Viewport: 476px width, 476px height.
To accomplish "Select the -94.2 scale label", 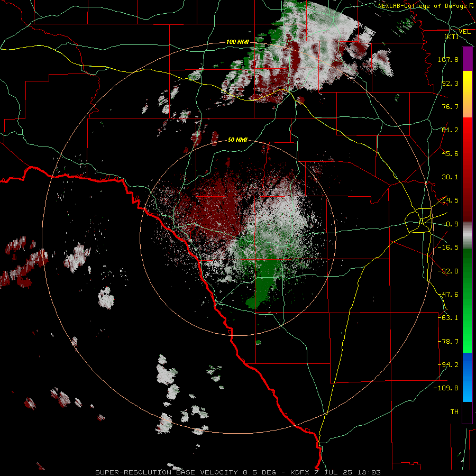I will (x=448, y=365).
